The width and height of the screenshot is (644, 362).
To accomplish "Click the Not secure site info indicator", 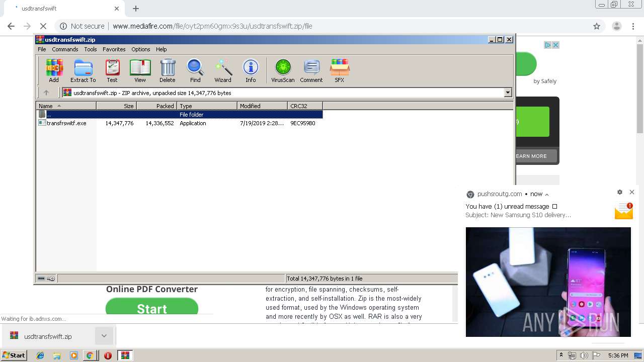I will (x=82, y=26).
